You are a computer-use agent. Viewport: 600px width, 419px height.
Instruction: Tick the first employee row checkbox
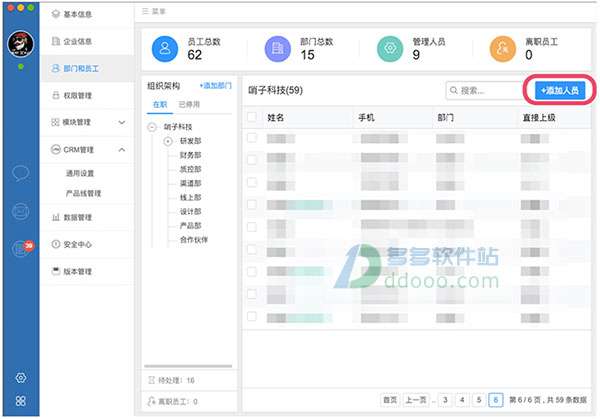pyautogui.click(x=252, y=138)
